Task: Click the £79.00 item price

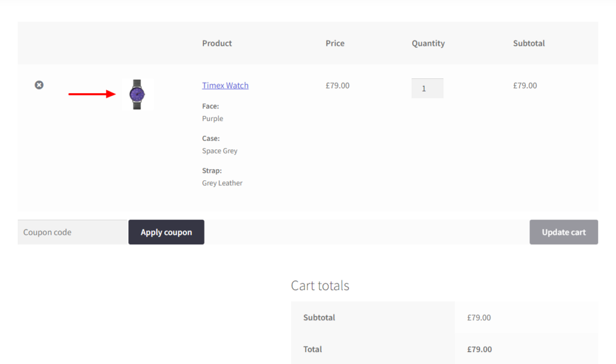Action: tap(337, 85)
